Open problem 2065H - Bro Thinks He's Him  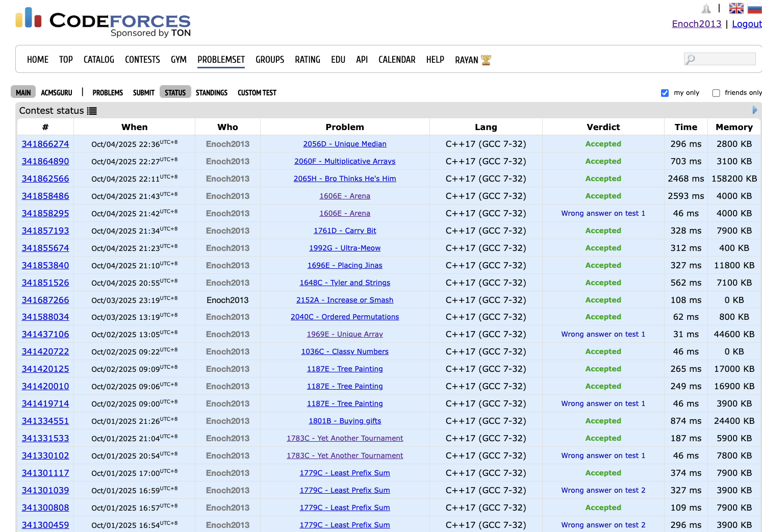pos(345,179)
